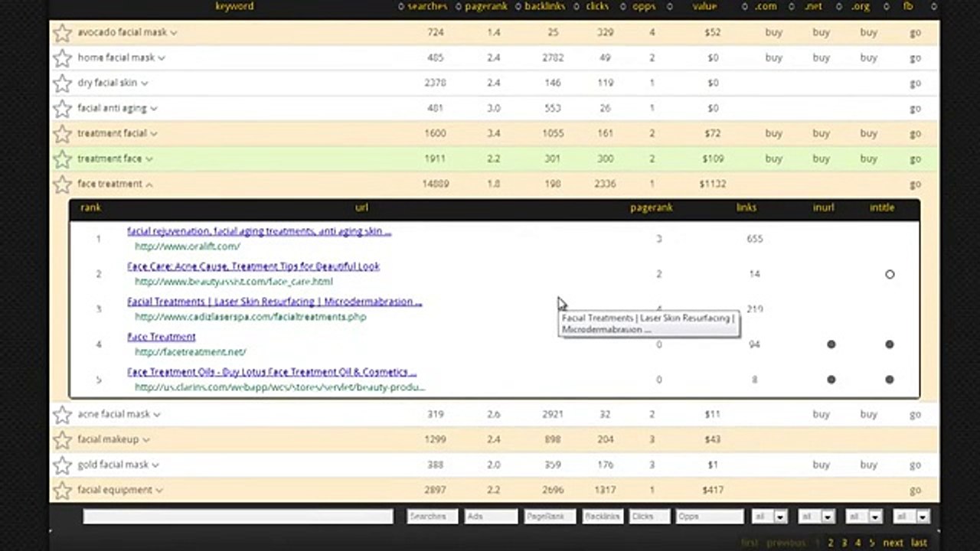980x551 pixels.
Task: Click fb go link for treatment face
Action: pos(915,159)
